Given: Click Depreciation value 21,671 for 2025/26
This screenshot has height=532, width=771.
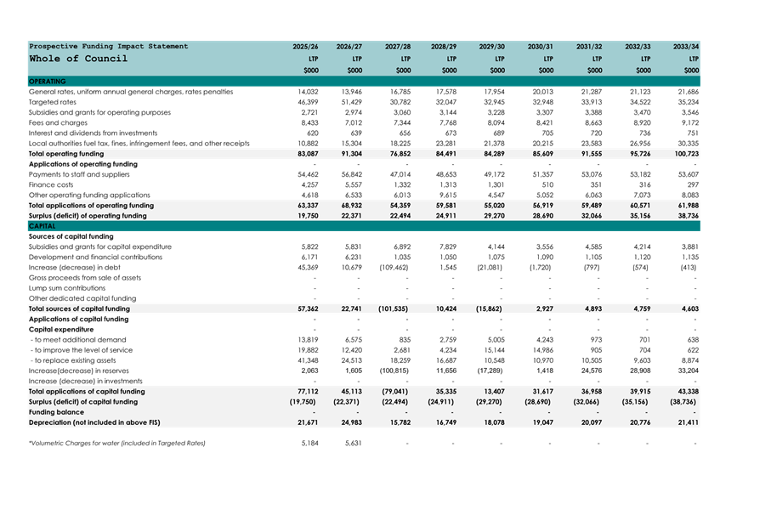Looking at the screenshot, I should [x=309, y=422].
